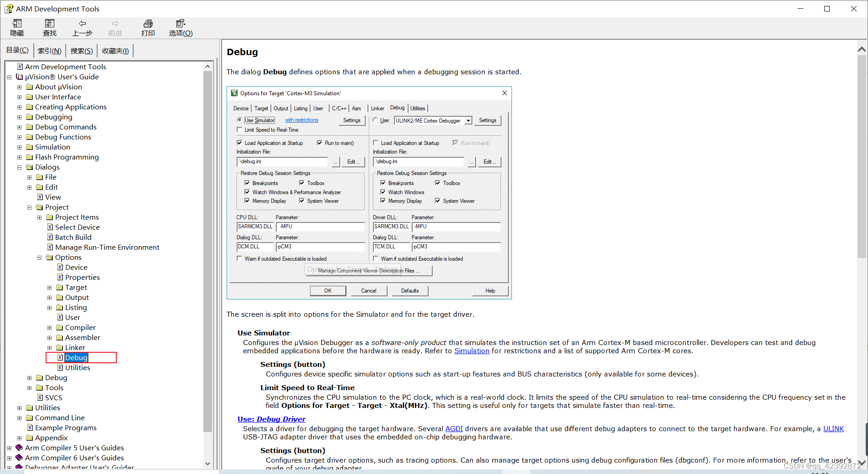Click the Dialogs open-folder icon
Image resolution: width=868 pixels, height=474 pixels.
pos(30,167)
